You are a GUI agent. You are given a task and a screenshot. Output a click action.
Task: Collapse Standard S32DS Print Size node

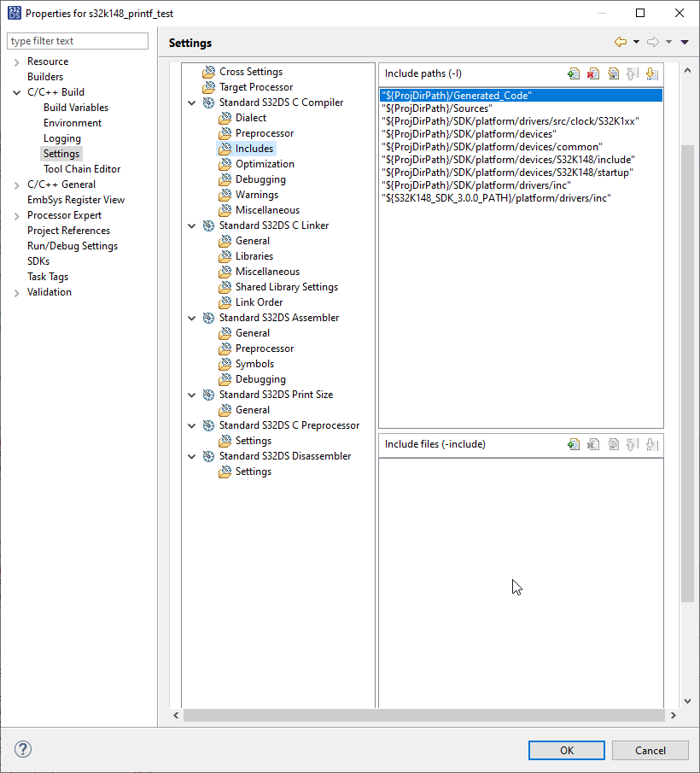tap(191, 395)
